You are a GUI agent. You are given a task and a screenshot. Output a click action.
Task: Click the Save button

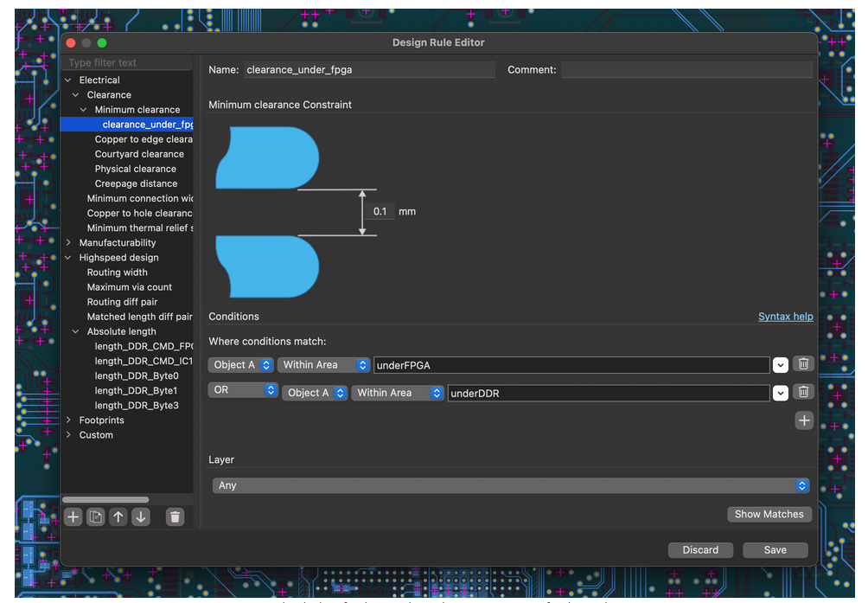point(775,550)
